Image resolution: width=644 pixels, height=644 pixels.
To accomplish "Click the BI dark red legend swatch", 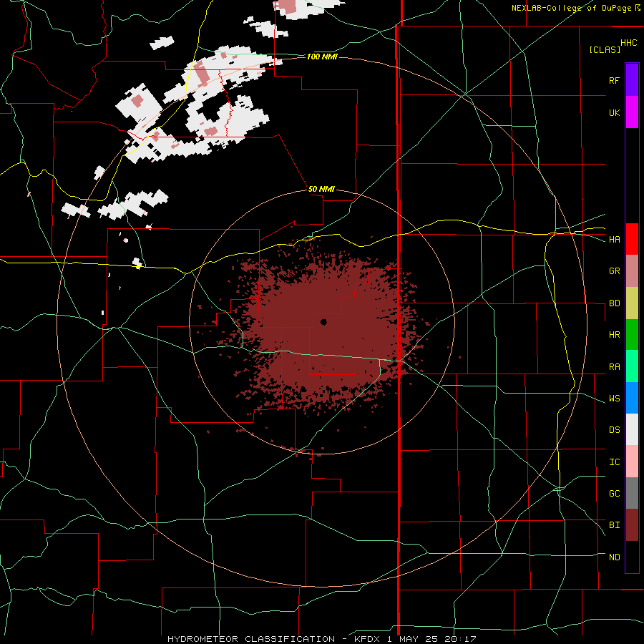I will tap(632, 525).
